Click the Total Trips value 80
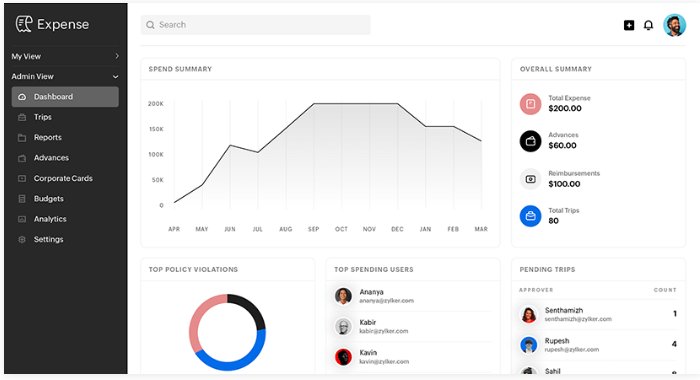 pos(554,221)
